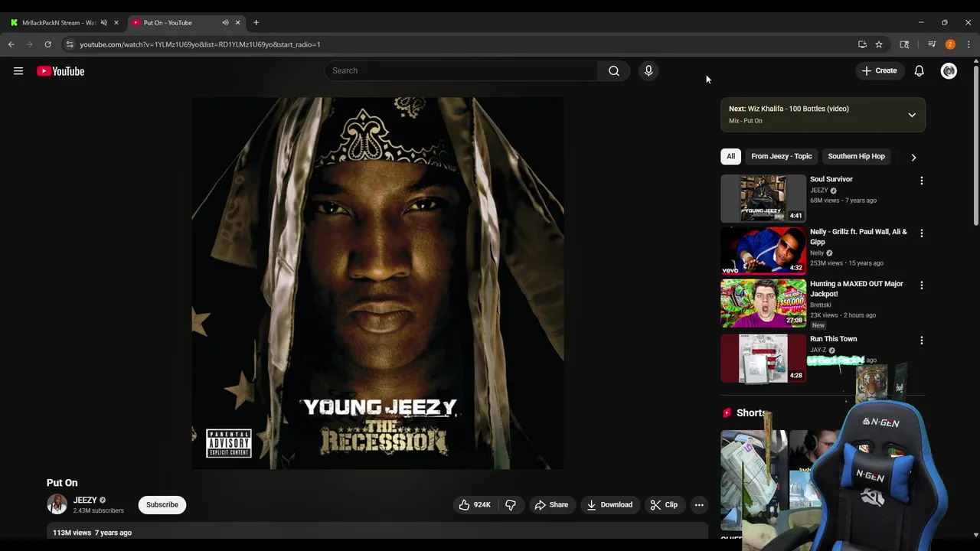Open the side panel icon in toolbar
The image size is (980, 551).
click(904, 44)
